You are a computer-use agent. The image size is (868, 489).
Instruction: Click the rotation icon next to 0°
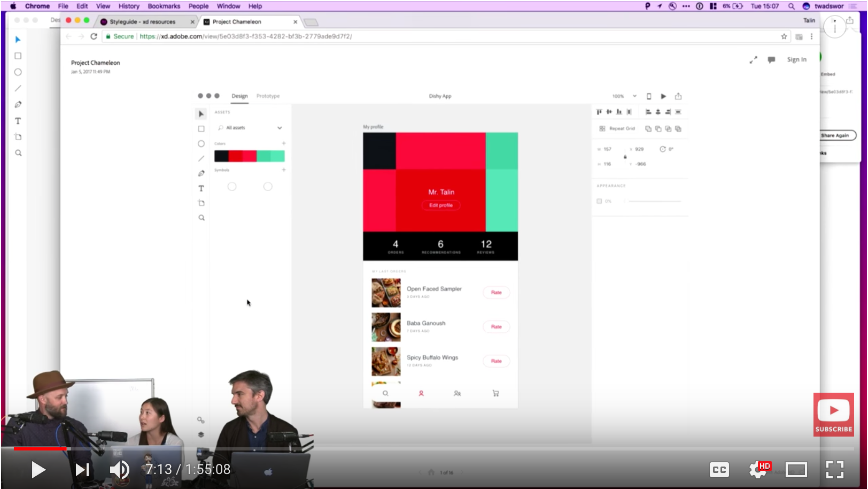pyautogui.click(x=663, y=149)
